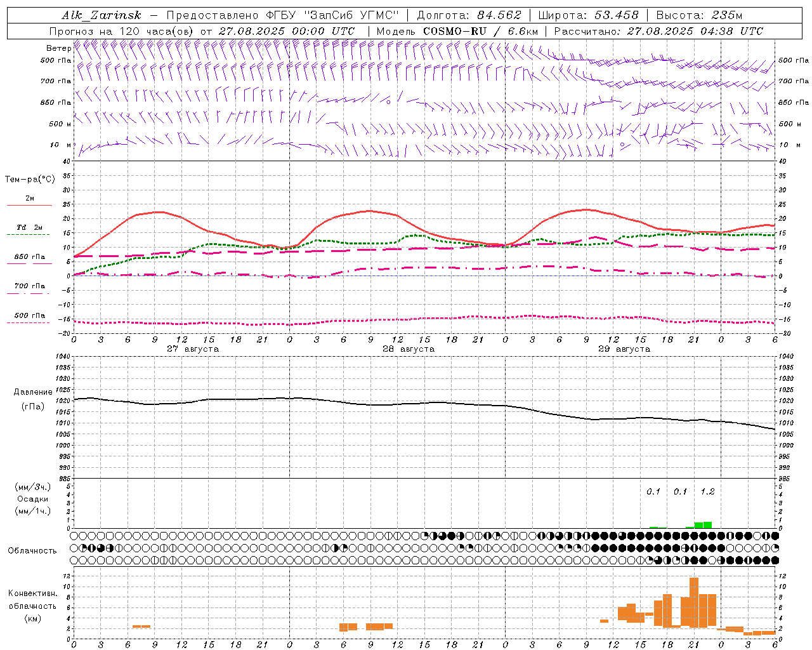Click the Рассчитано: 27.08.2025 04:38 UTC timestamp
Image resolution: width=812 pixels, height=650 pixels.
click(658, 31)
